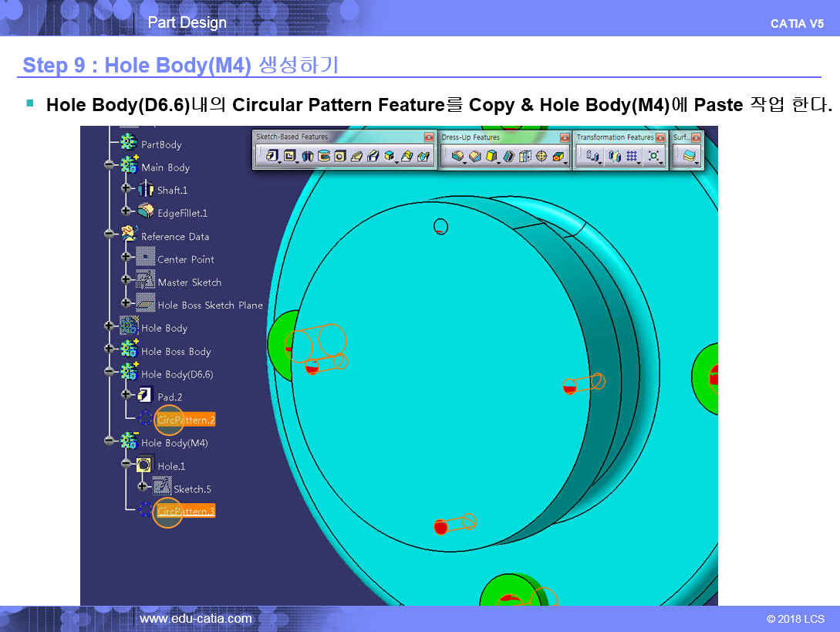Select the Pad tool in Sketch-Based Features

tap(272, 157)
